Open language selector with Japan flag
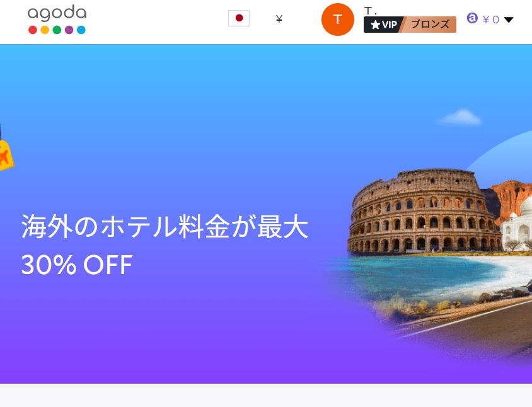 [x=239, y=18]
